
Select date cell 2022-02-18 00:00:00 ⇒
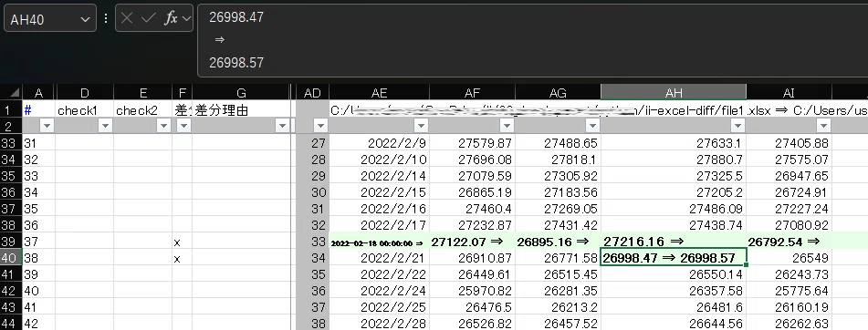point(379,242)
